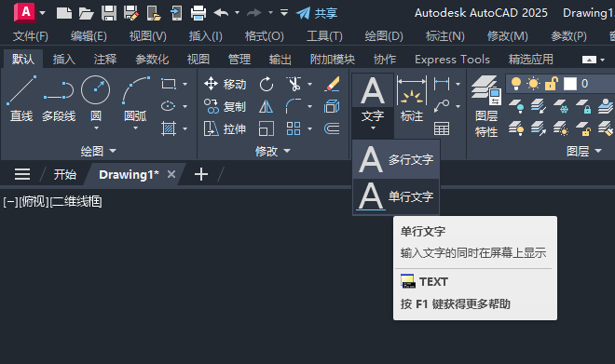Viewport: 615px width, 364px height.
Task: Open the 修改(M) menu
Action: pyautogui.click(x=508, y=36)
